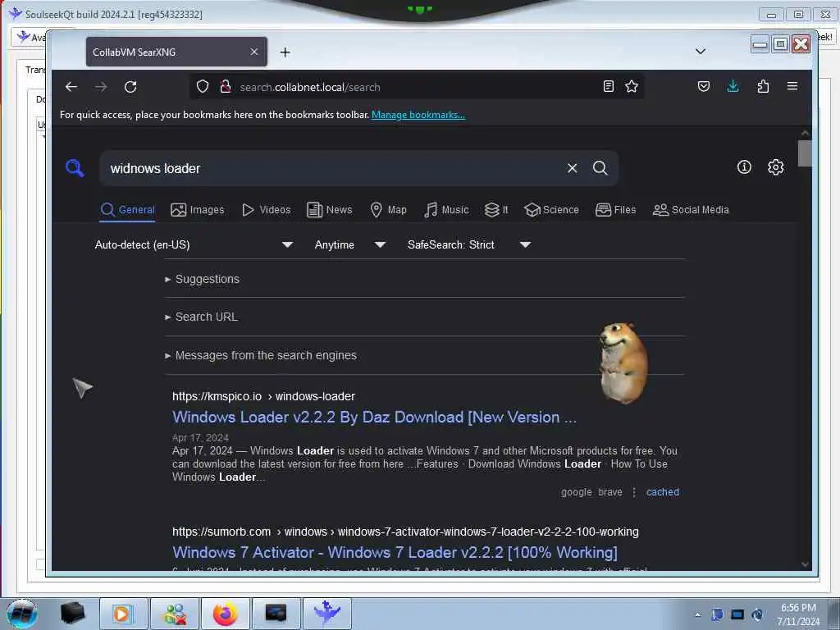Switch to News search category

tap(330, 210)
